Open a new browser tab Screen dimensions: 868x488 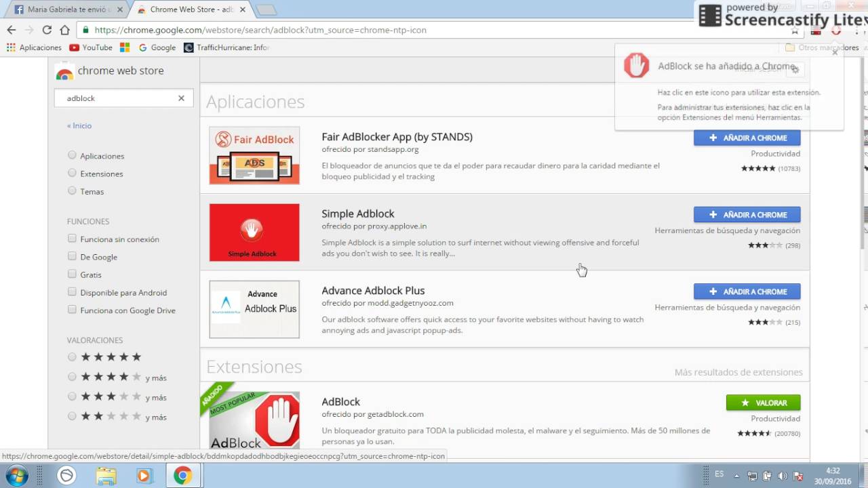tap(266, 10)
